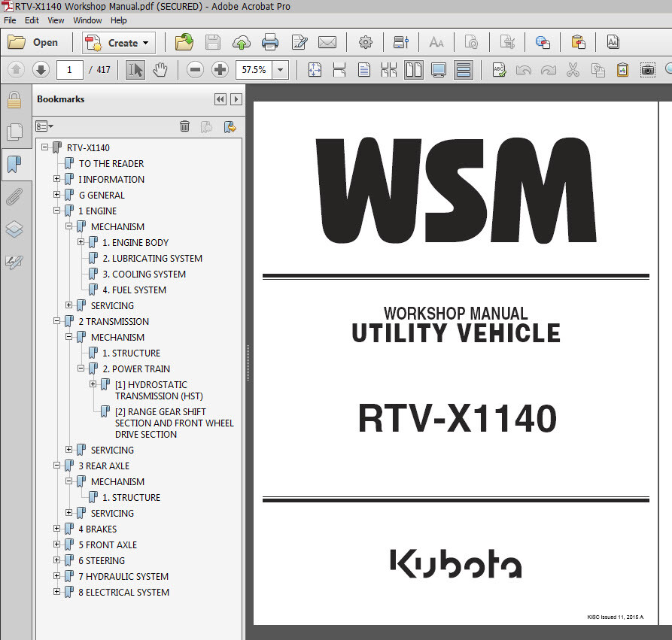
Task: Click the Save file floppy icon
Action: tap(212, 42)
